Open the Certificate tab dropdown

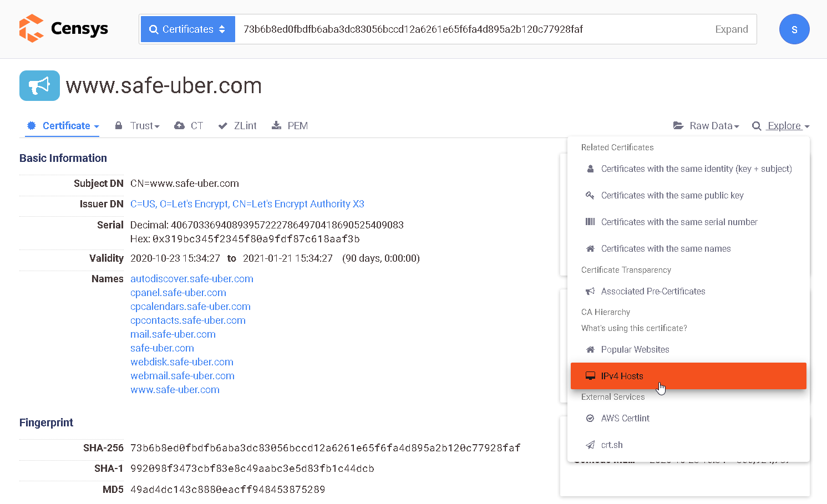click(63, 126)
